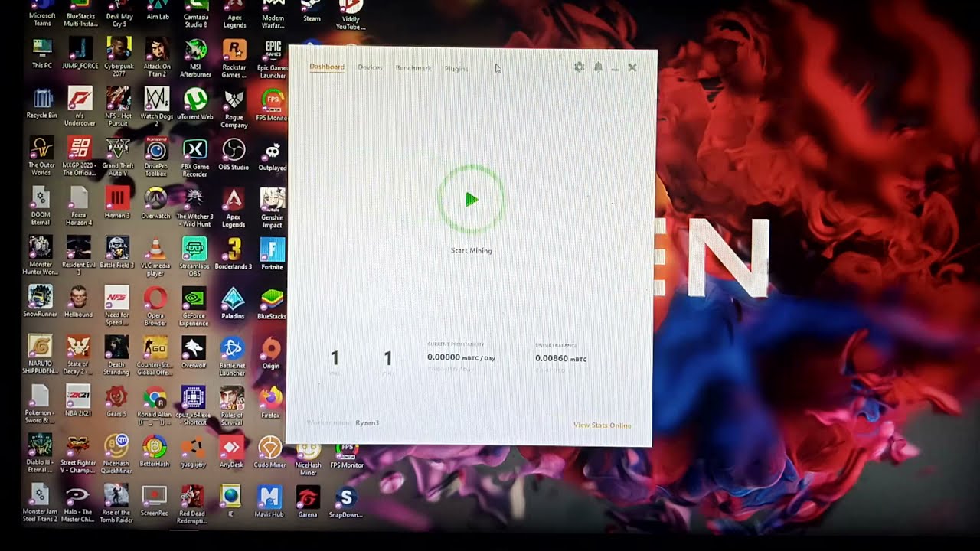The height and width of the screenshot is (551, 980).
Task: Select the DrivePro Toolbox icon
Action: pyautogui.click(x=156, y=156)
